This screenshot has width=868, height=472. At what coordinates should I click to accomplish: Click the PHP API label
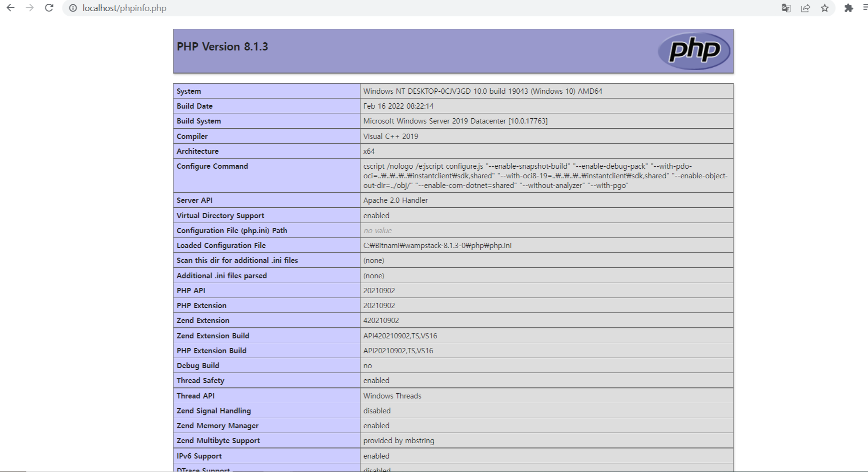click(191, 291)
